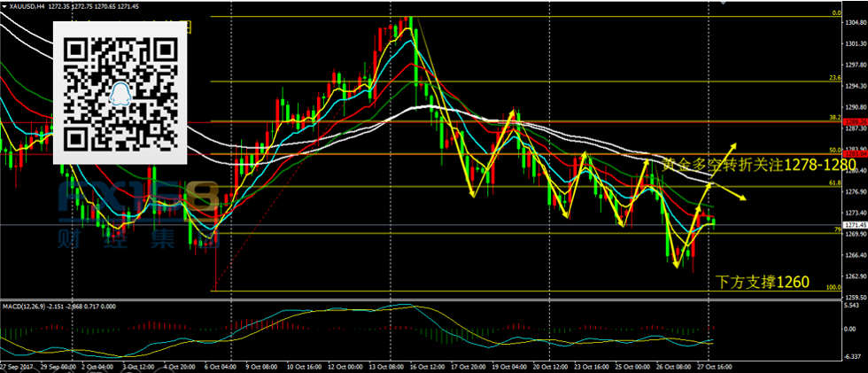This screenshot has width=868, height=373.
Task: Click the Fibonacci 0.0 level label
Action: pyautogui.click(x=835, y=14)
